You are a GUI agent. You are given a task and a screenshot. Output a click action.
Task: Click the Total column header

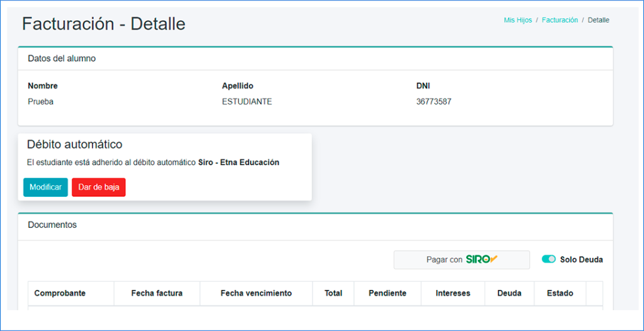tap(333, 293)
